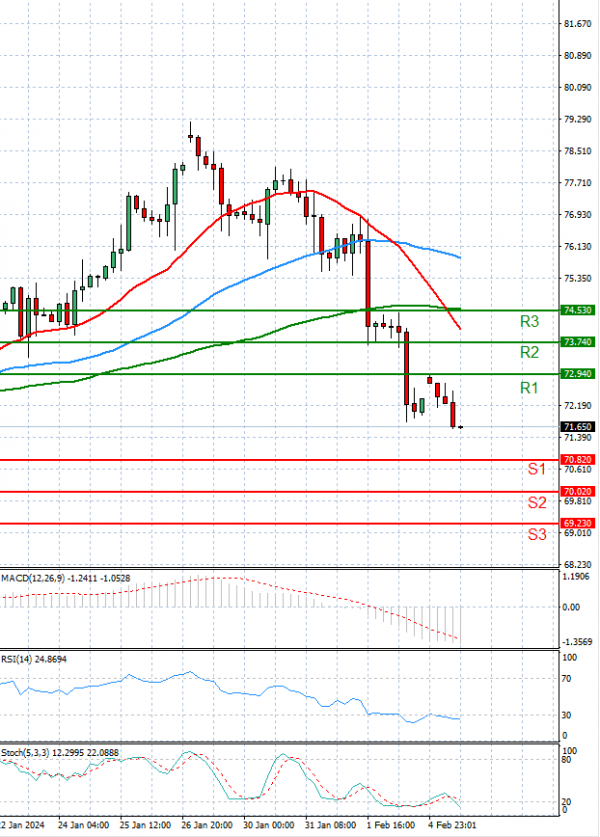
Task: Select the 73.740 green price tag
Action: (x=578, y=342)
